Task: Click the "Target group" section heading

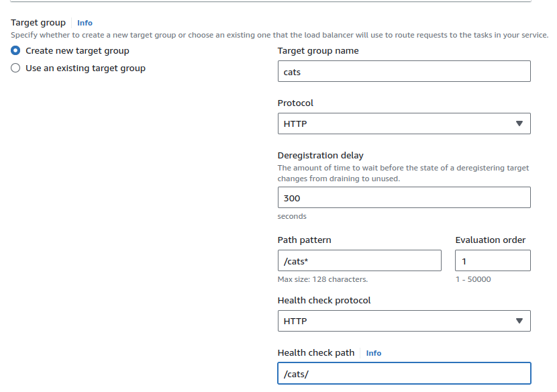Action: pyautogui.click(x=38, y=23)
